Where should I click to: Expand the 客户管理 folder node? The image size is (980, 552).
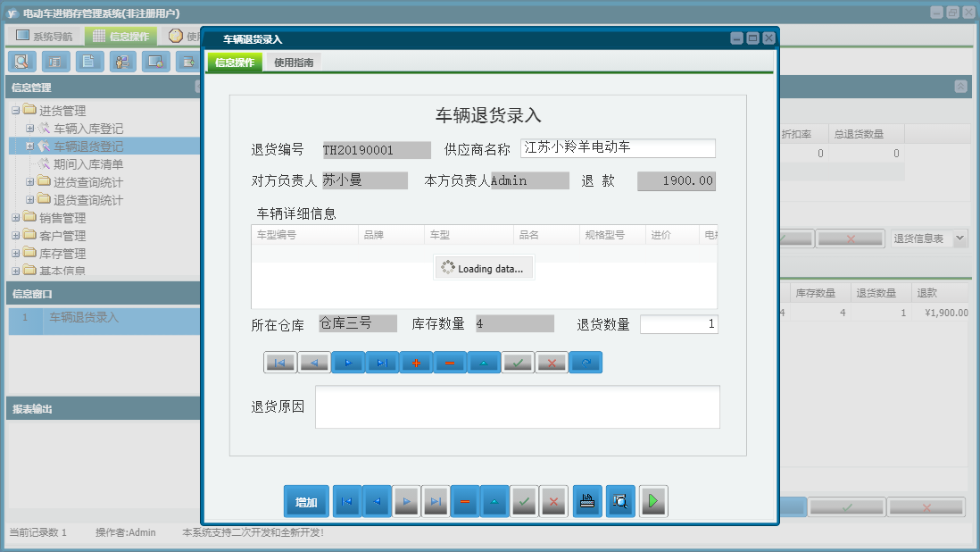coord(16,236)
